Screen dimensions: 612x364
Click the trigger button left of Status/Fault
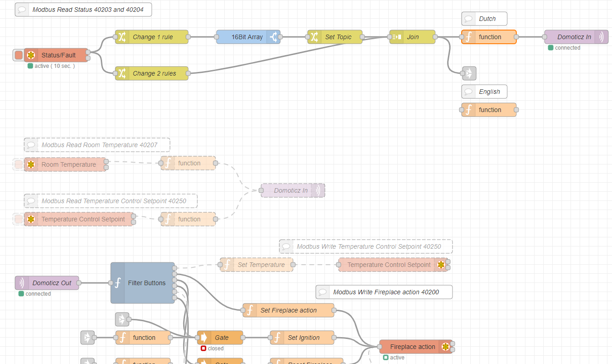click(x=18, y=55)
